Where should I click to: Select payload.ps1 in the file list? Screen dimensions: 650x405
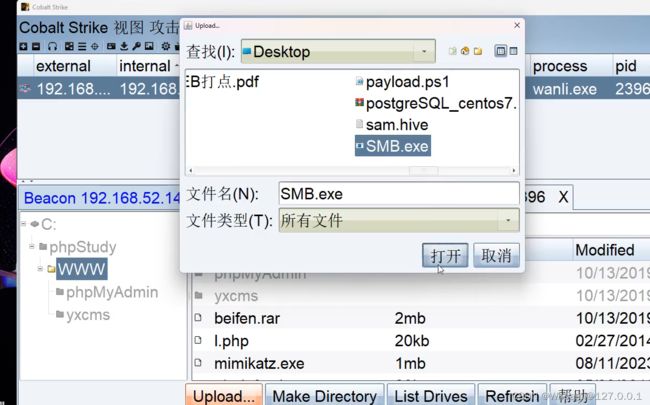[x=403, y=82]
